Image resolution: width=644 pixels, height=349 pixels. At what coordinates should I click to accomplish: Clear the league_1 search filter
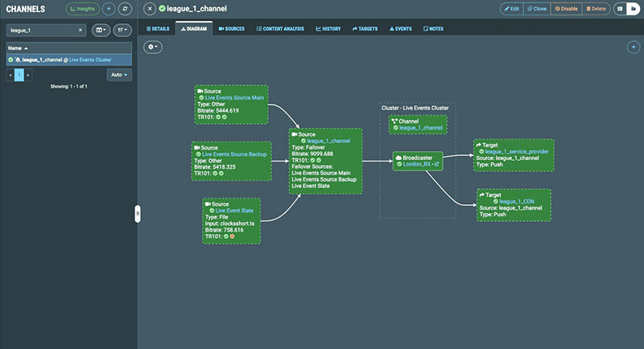coord(80,30)
